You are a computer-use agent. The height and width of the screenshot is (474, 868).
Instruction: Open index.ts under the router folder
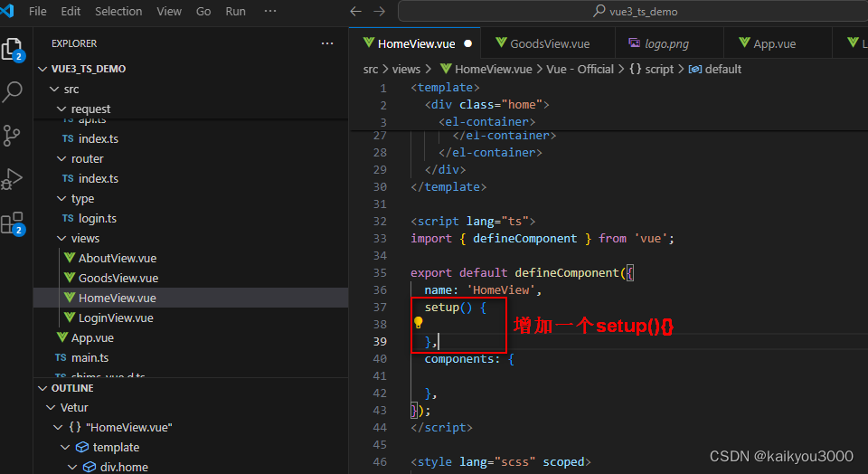[191, 179]
